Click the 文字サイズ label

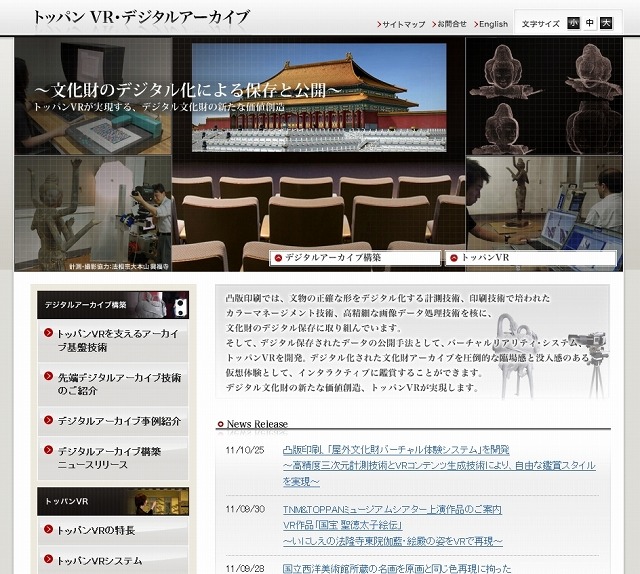[x=540, y=24]
